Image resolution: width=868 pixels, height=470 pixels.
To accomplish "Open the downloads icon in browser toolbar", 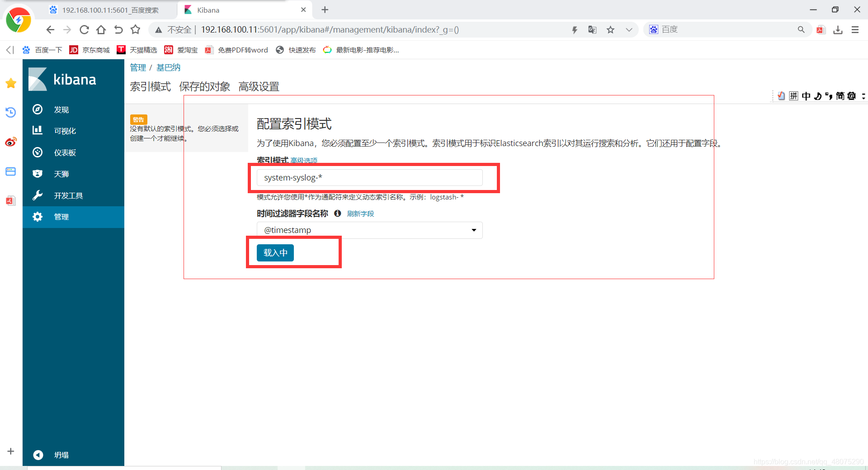I will 838,30.
